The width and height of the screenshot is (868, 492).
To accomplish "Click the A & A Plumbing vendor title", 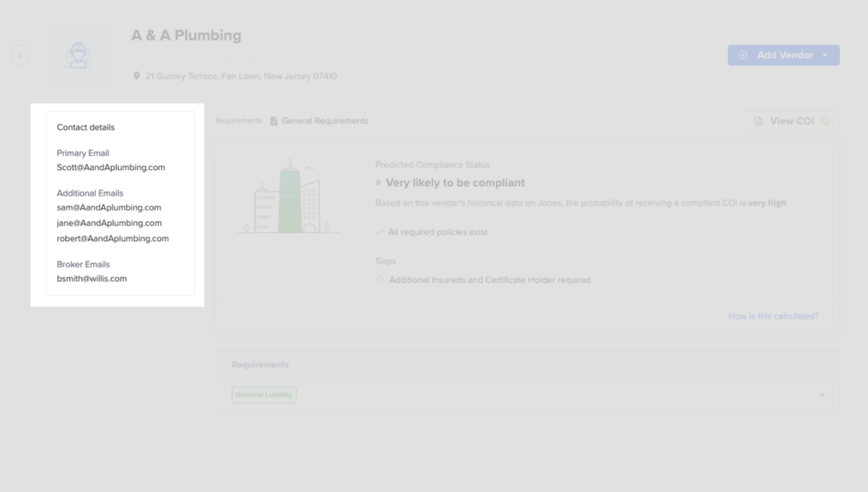I will 186,36.
